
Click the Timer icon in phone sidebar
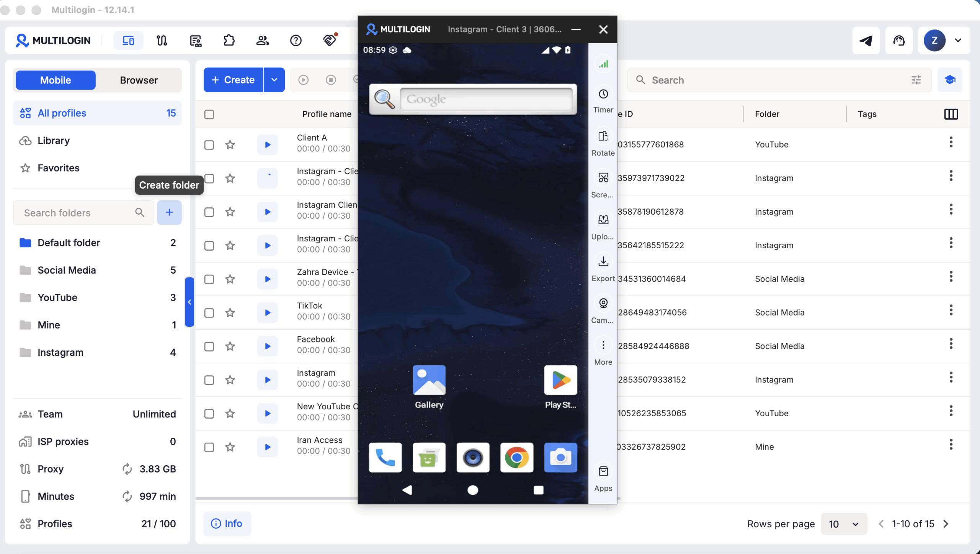tap(603, 94)
